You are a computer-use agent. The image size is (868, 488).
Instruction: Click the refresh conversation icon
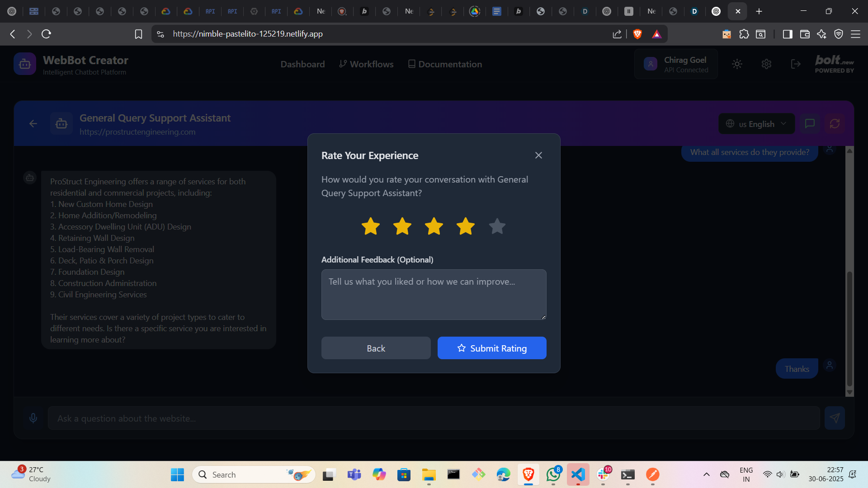pyautogui.click(x=835, y=124)
